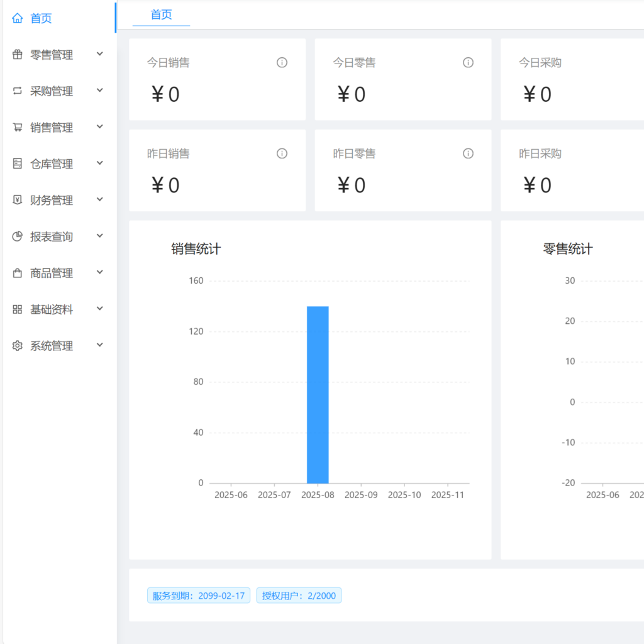
Task: Switch to the 首页 tab
Action: [x=161, y=15]
